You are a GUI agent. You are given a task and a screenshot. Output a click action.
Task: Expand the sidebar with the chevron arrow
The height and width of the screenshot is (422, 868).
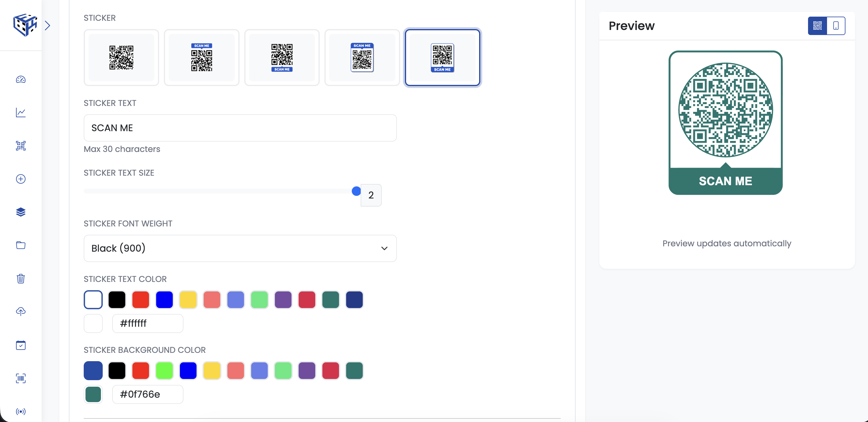pyautogui.click(x=47, y=26)
